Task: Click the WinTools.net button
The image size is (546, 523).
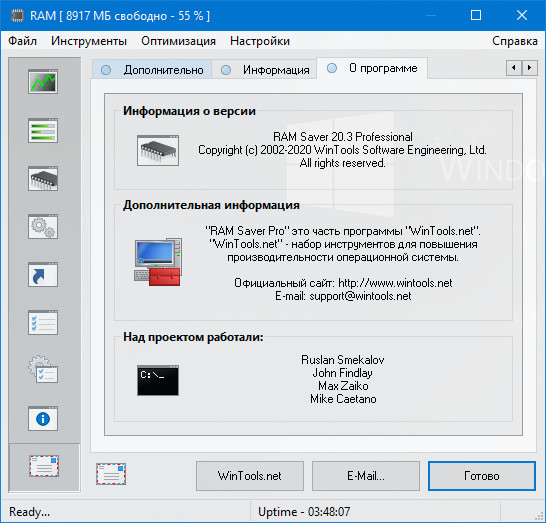Action: click(250, 476)
